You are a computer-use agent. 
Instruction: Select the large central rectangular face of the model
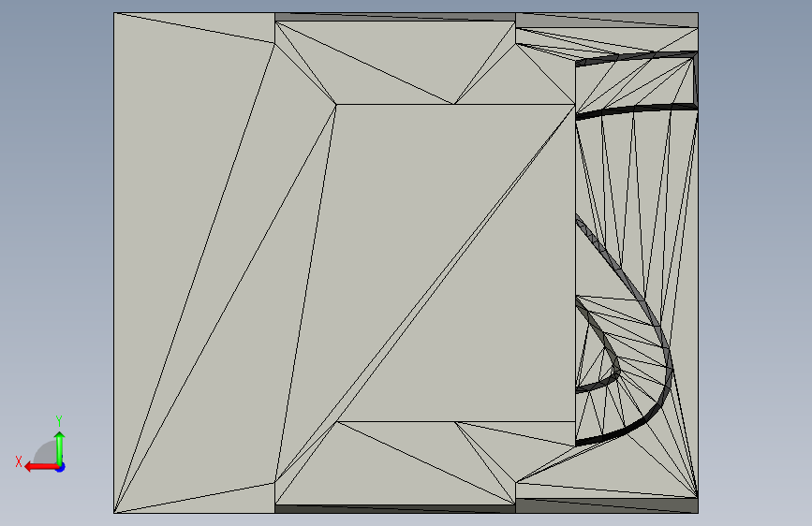pos(456,262)
